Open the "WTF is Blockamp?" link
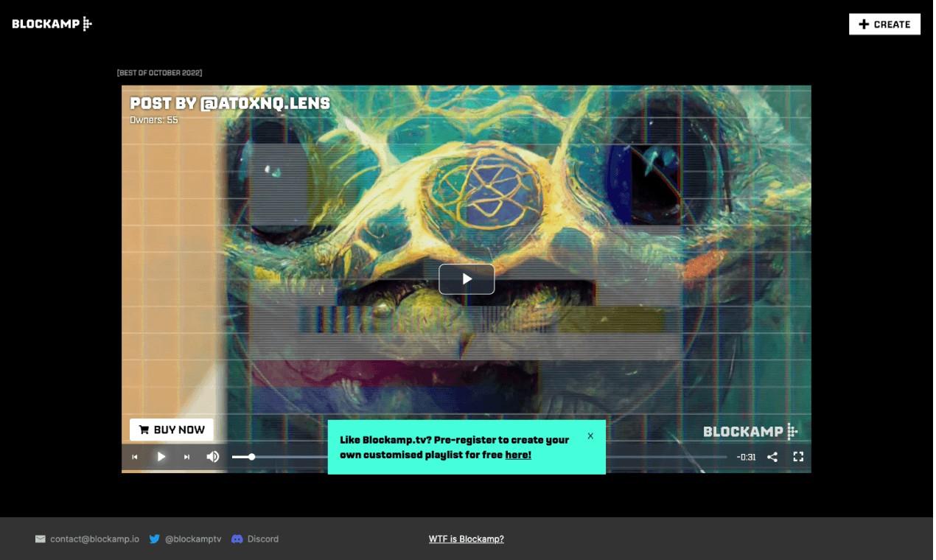The image size is (936, 560). point(466,539)
